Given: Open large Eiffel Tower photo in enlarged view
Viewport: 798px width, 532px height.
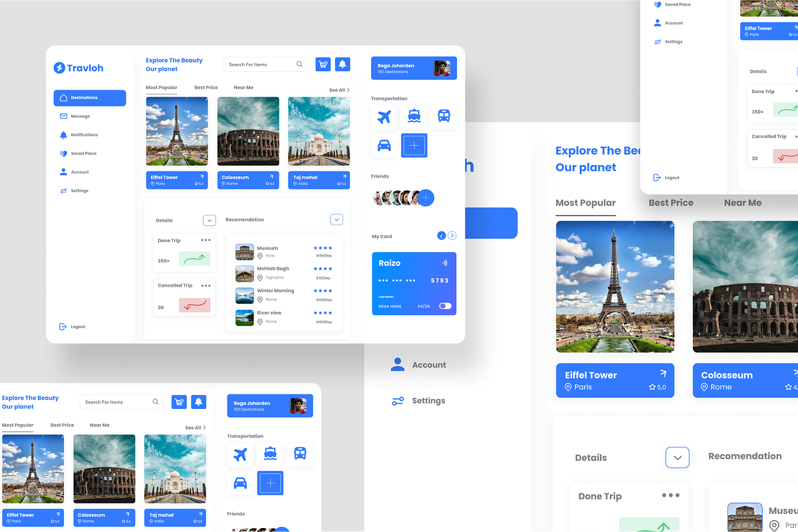Looking at the screenshot, I should click(615, 287).
